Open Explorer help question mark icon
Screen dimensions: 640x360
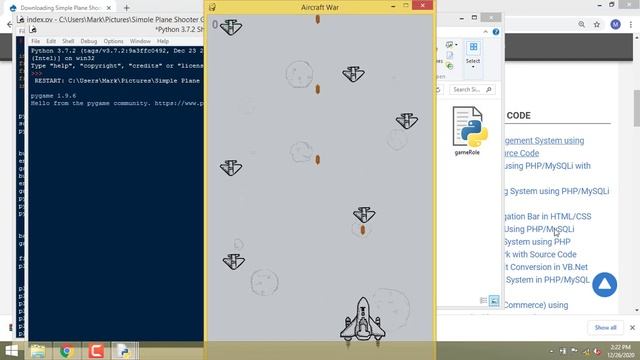pyautogui.click(x=496, y=32)
